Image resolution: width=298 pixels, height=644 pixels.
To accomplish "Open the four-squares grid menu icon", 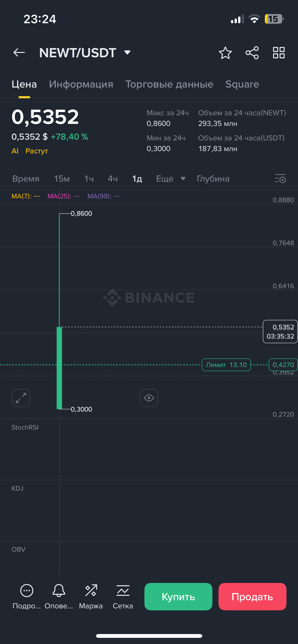I will click(279, 53).
